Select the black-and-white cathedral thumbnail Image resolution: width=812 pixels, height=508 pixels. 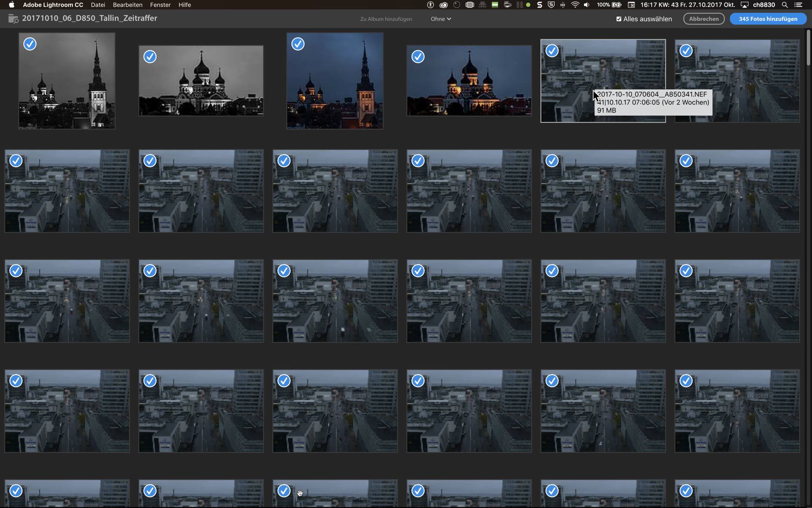click(201, 81)
